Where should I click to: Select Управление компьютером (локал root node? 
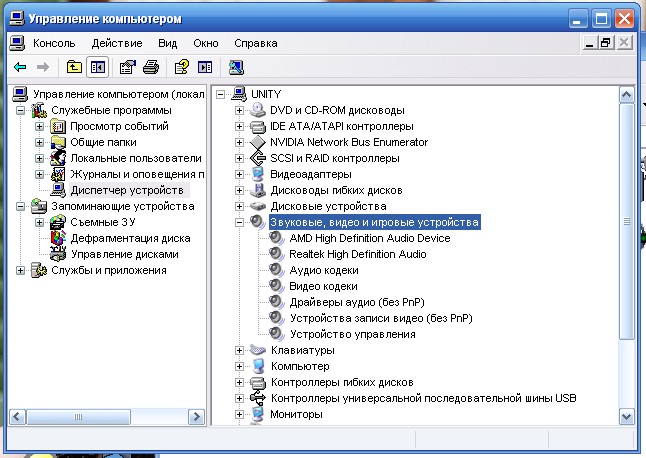click(119, 94)
